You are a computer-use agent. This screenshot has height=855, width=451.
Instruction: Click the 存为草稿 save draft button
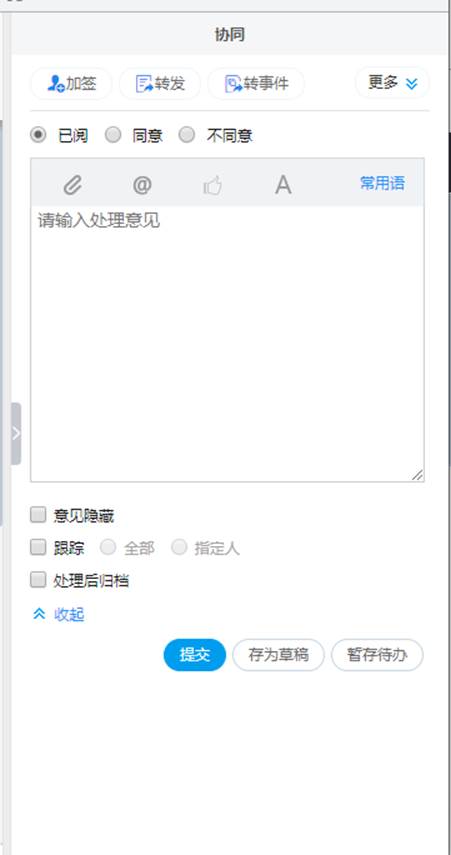[279, 655]
